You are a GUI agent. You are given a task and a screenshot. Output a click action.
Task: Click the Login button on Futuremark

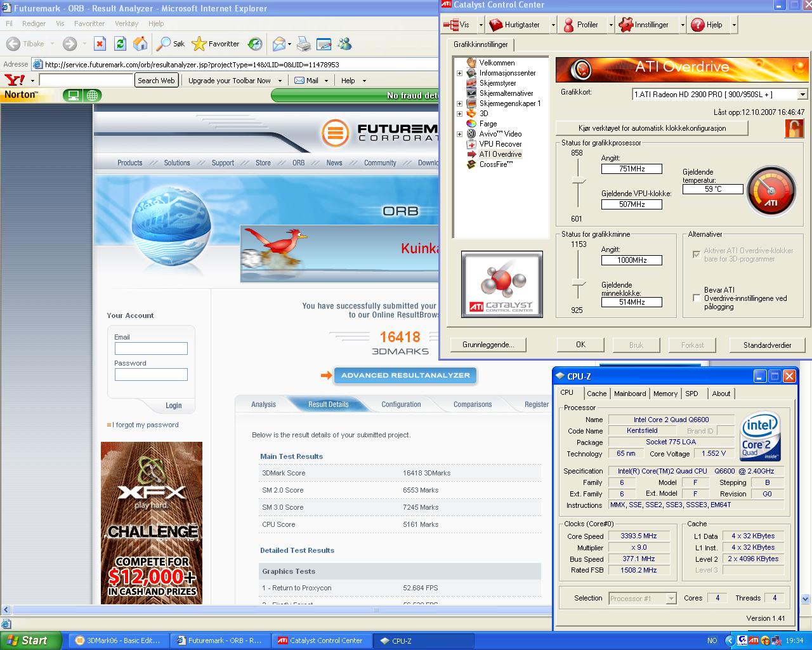(173, 406)
